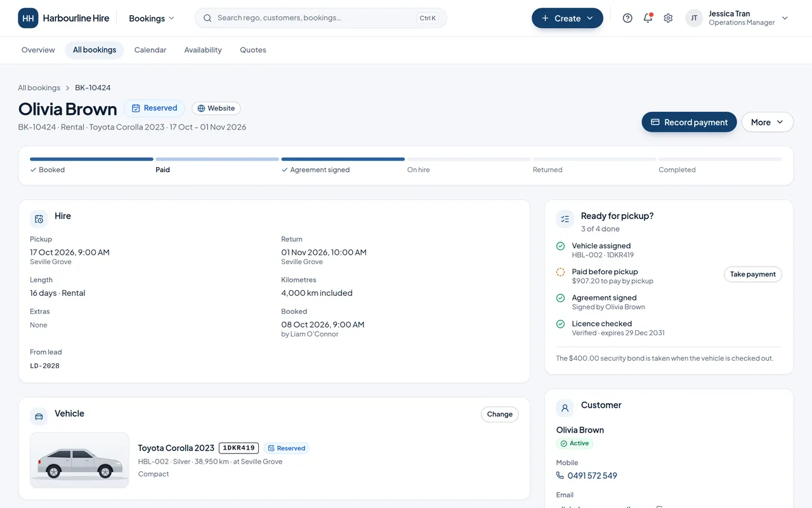Click the Returned progress step
812x508 pixels.
click(594, 165)
